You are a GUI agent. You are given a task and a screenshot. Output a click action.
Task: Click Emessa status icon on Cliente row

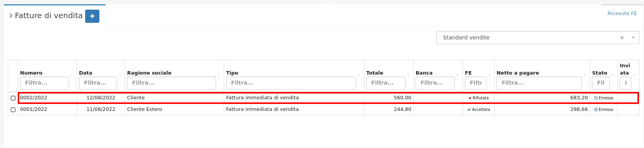coord(596,98)
